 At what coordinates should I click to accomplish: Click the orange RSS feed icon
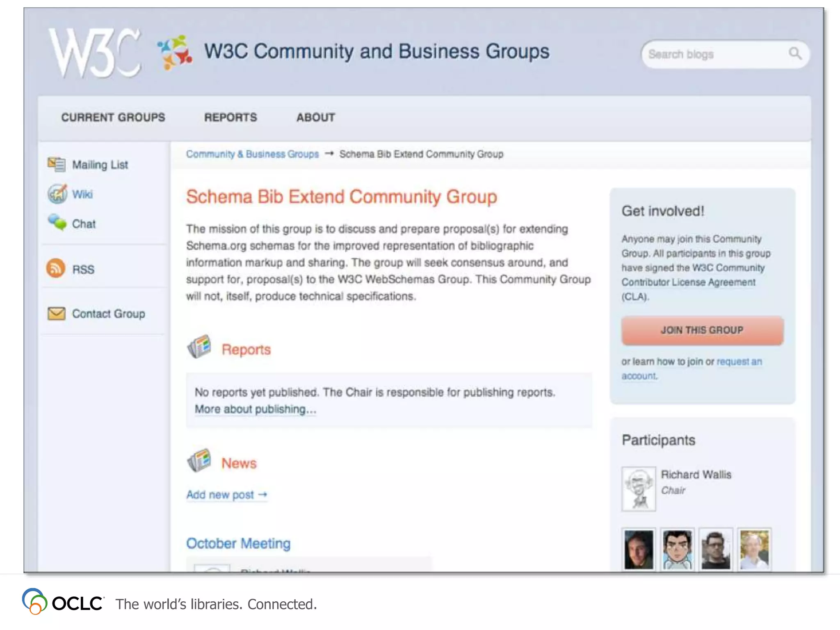pos(56,269)
